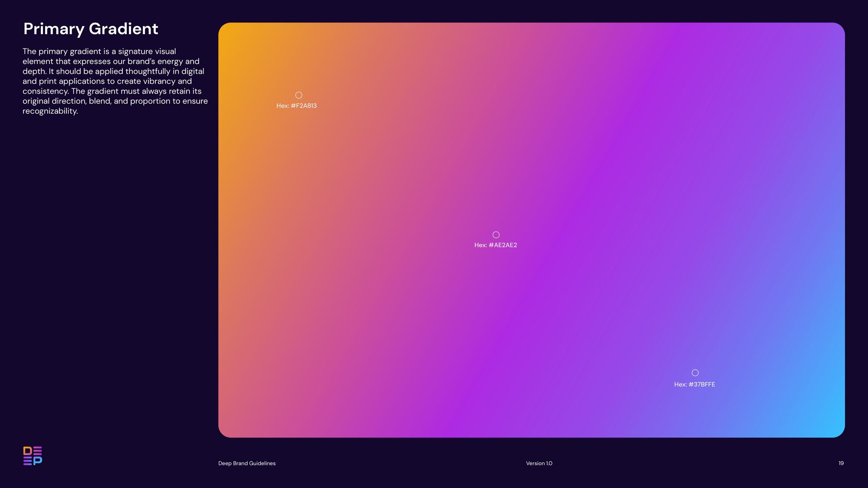This screenshot has height=488, width=868.
Task: Click the Deep Brand Guidelines footer text
Action: click(x=247, y=463)
